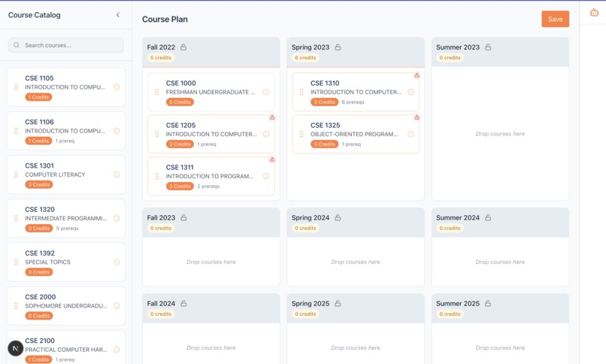Click drag handle of catalog CSE 1105

[16, 87]
